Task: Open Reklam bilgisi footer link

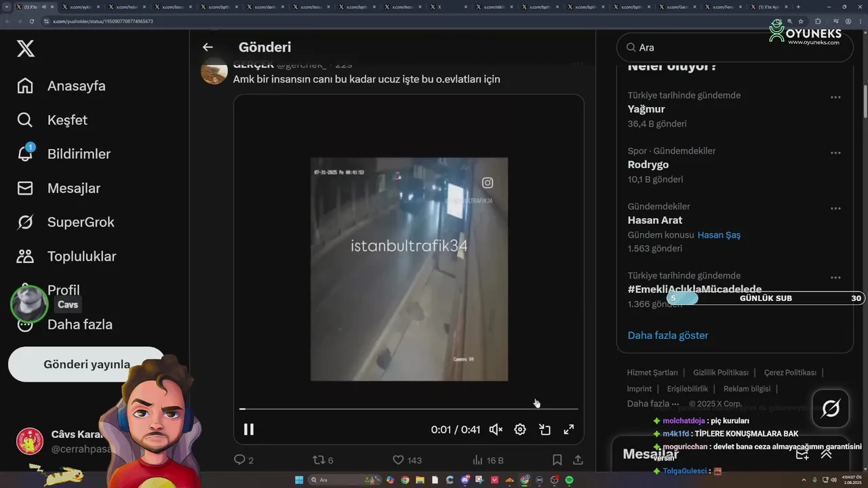Action: pyautogui.click(x=747, y=388)
